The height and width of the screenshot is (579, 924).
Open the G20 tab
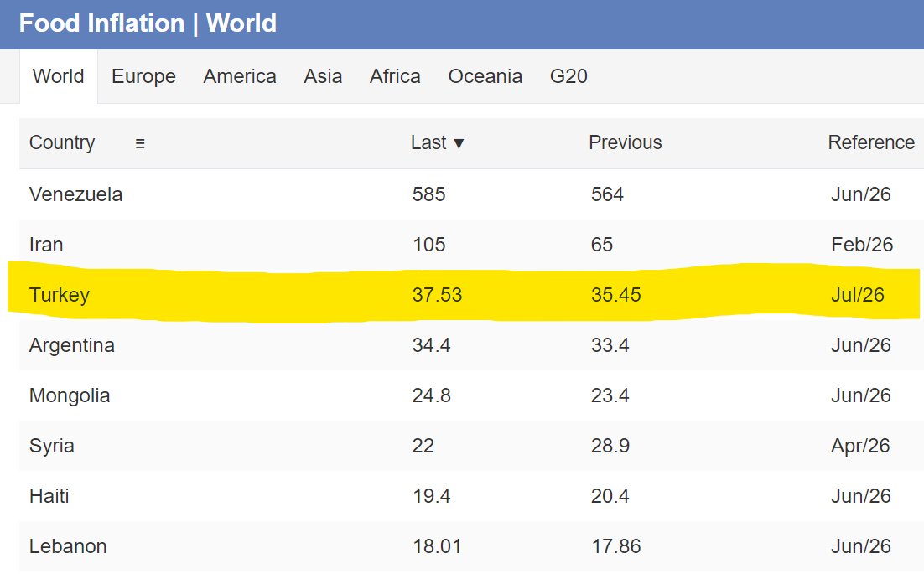tap(568, 76)
